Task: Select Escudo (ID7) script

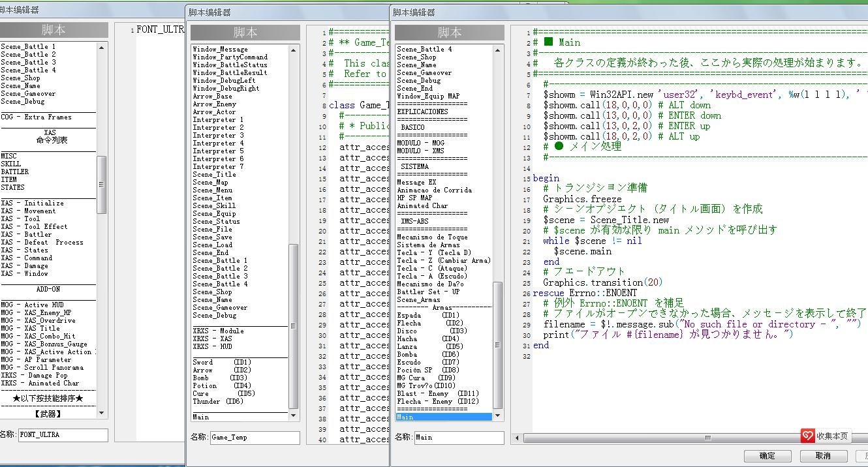Action: click(x=429, y=362)
